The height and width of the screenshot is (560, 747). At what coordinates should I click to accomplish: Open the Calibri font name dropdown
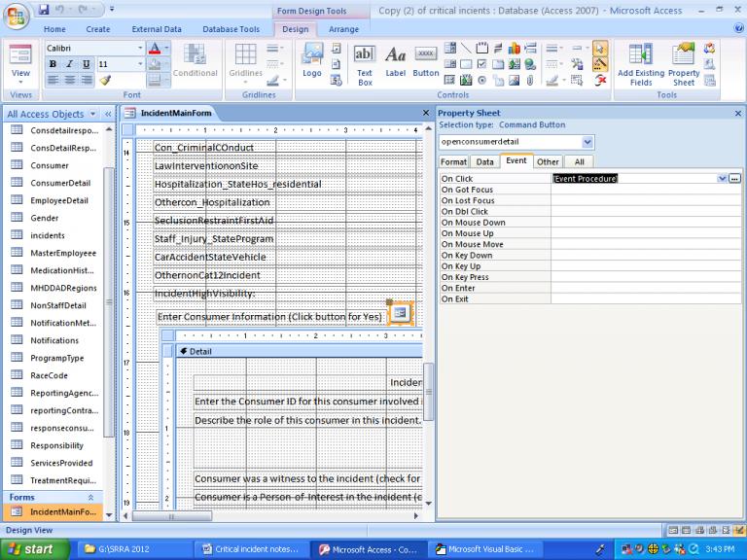[140, 47]
